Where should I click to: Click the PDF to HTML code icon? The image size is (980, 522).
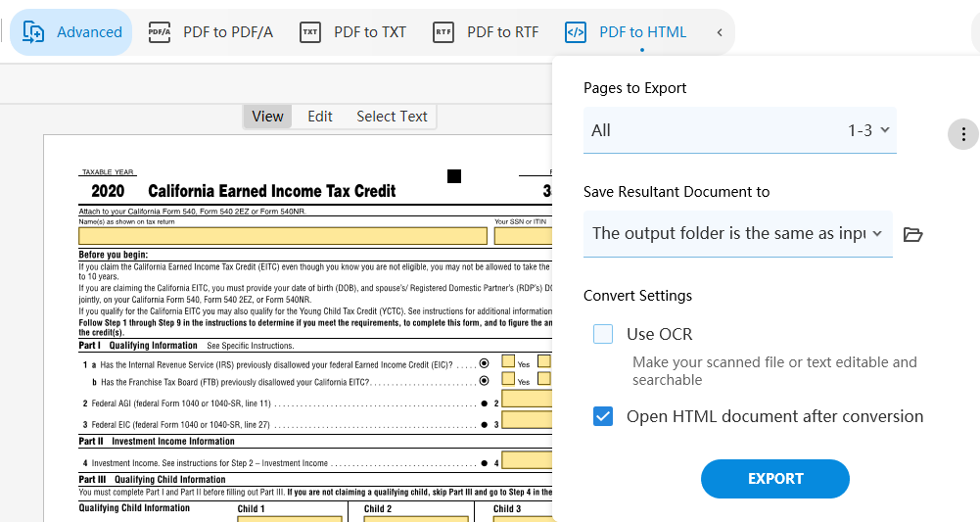tap(575, 32)
